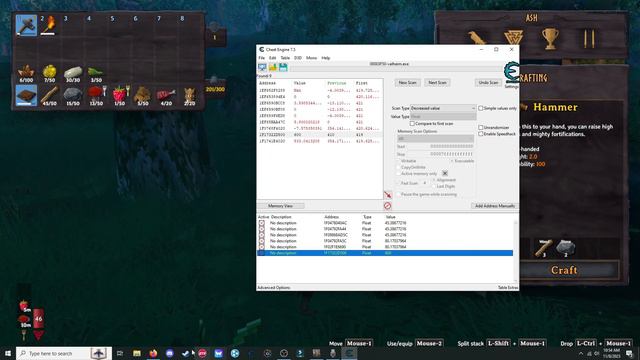This screenshot has width=640, height=360.
Task: Select the hammer in inventory slot 1
Action: pyautogui.click(x=26, y=25)
